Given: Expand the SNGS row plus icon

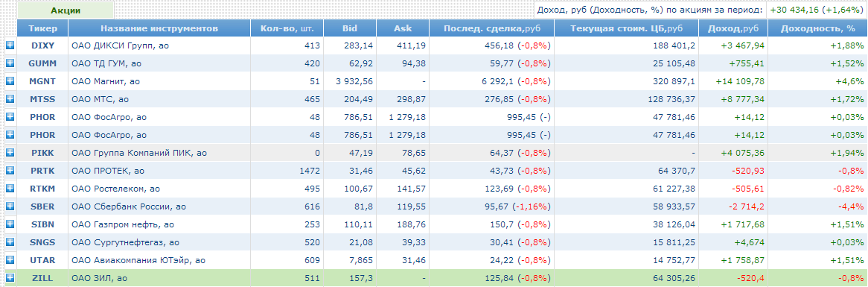Looking at the screenshot, I should tap(10, 242).
